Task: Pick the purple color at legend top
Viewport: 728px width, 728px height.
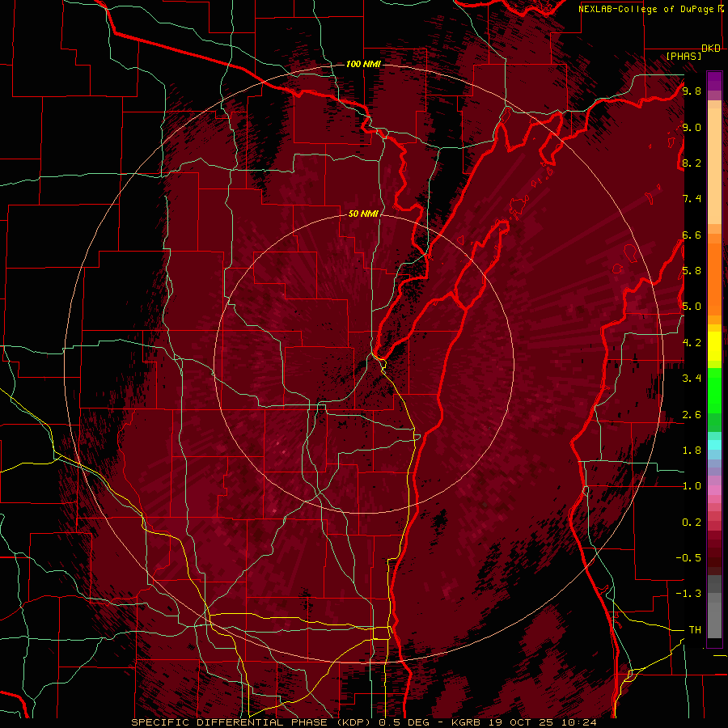Action: [714, 81]
